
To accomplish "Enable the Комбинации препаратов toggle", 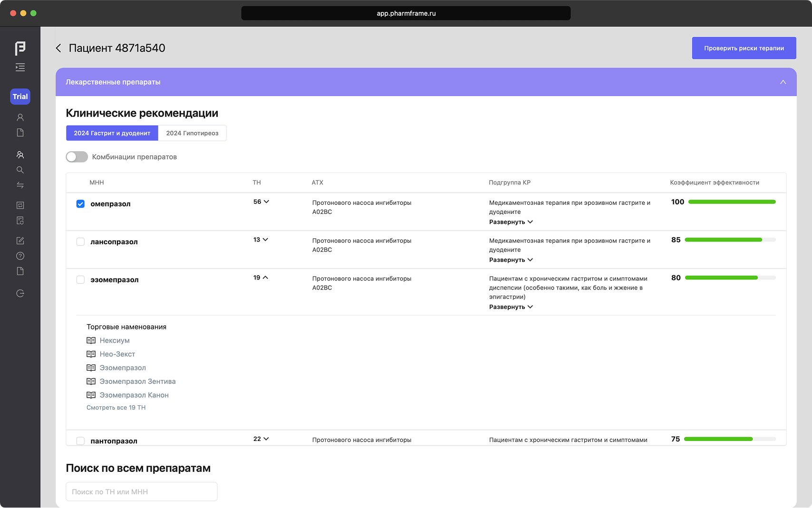I will click(77, 157).
